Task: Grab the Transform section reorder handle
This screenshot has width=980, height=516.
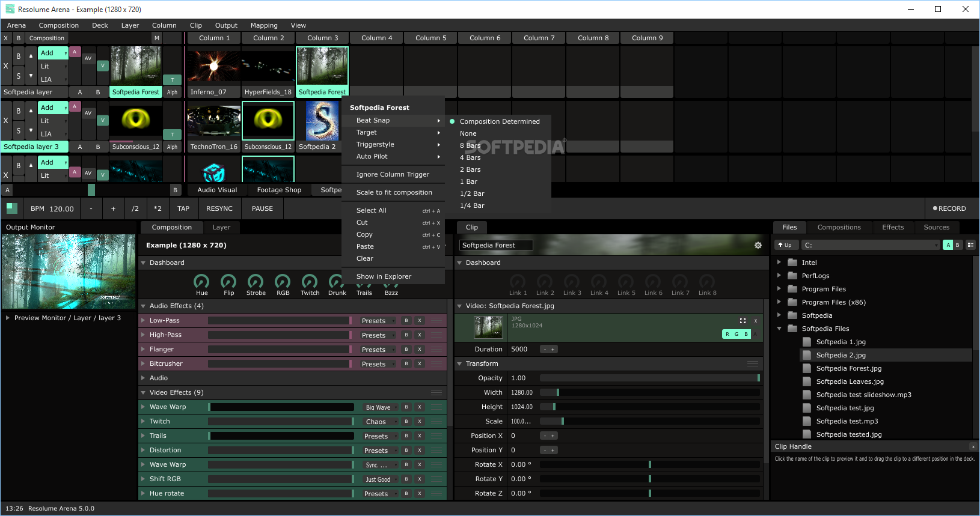Action: 753,363
